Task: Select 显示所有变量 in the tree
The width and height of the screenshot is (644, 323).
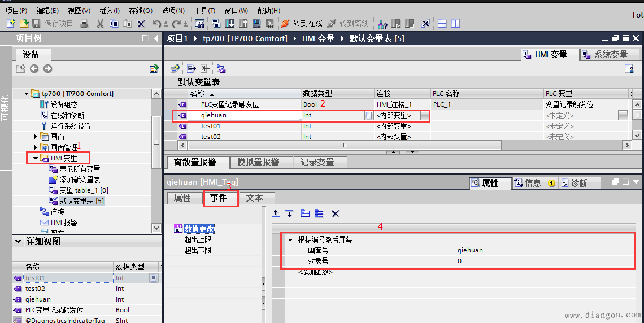Action: click(80, 169)
